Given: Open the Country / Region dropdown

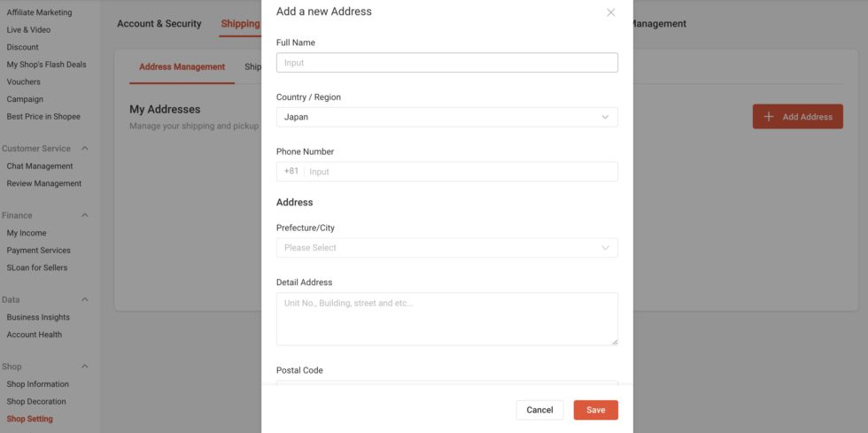Looking at the screenshot, I should tap(446, 117).
